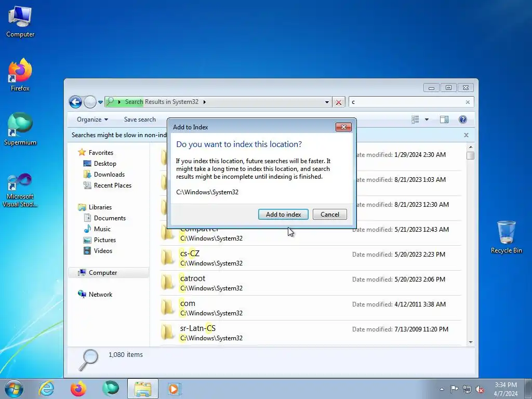Image resolution: width=532 pixels, height=399 pixels.
Task: Open the Videos library
Action: (103, 250)
